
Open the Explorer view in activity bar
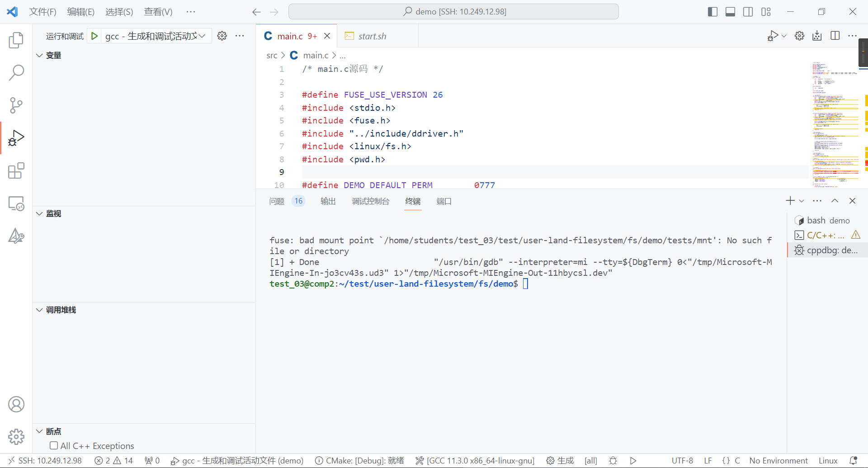16,40
